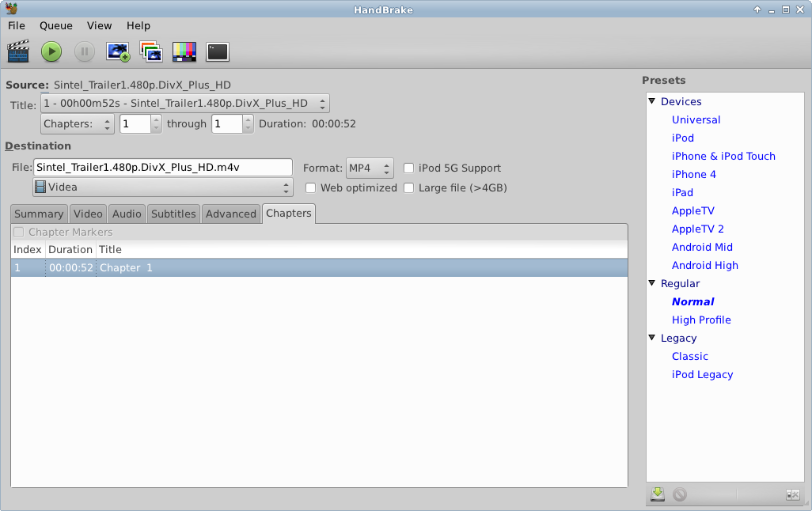The image size is (812, 511).
Task: Select the Classic preset
Action: click(690, 356)
